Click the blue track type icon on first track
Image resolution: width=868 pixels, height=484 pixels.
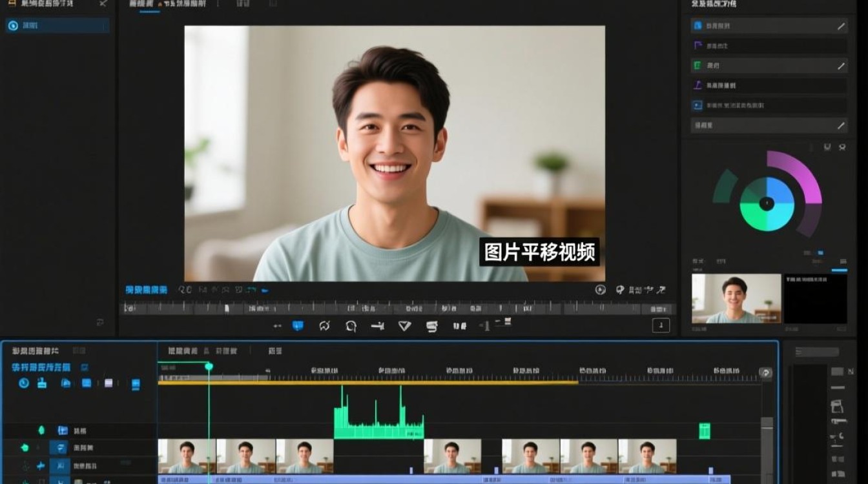[x=63, y=430]
